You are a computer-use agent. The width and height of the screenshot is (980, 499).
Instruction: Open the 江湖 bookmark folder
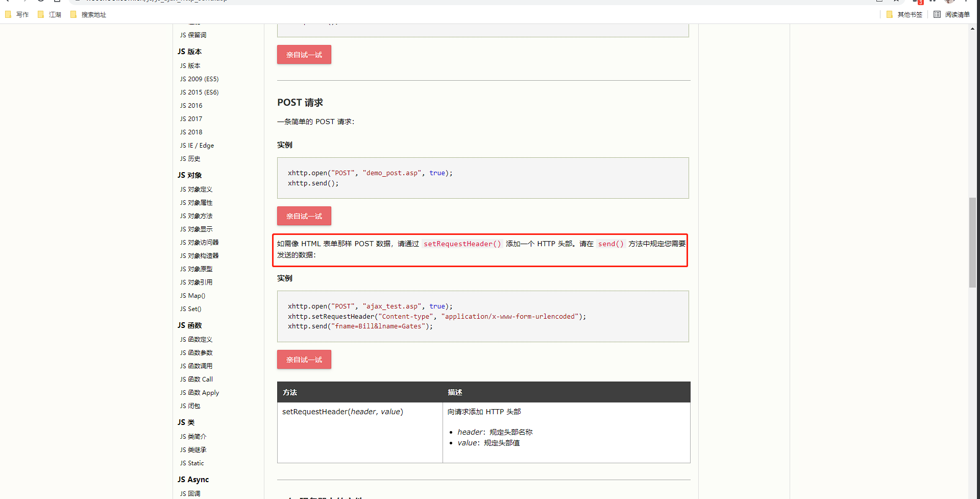click(50, 15)
